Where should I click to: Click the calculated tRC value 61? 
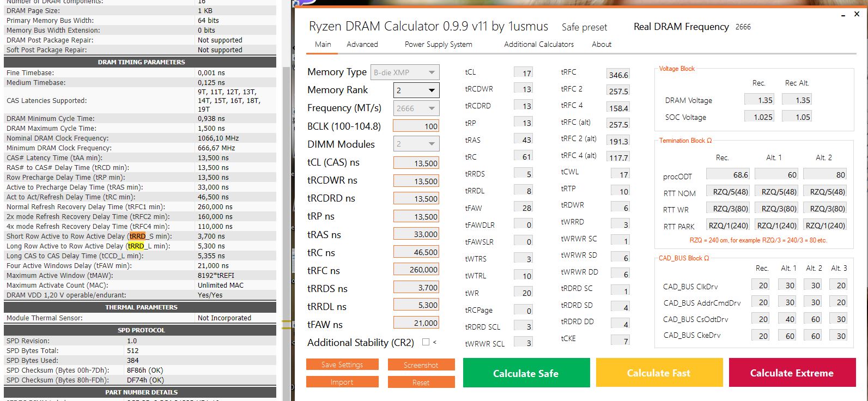pyautogui.click(x=523, y=157)
